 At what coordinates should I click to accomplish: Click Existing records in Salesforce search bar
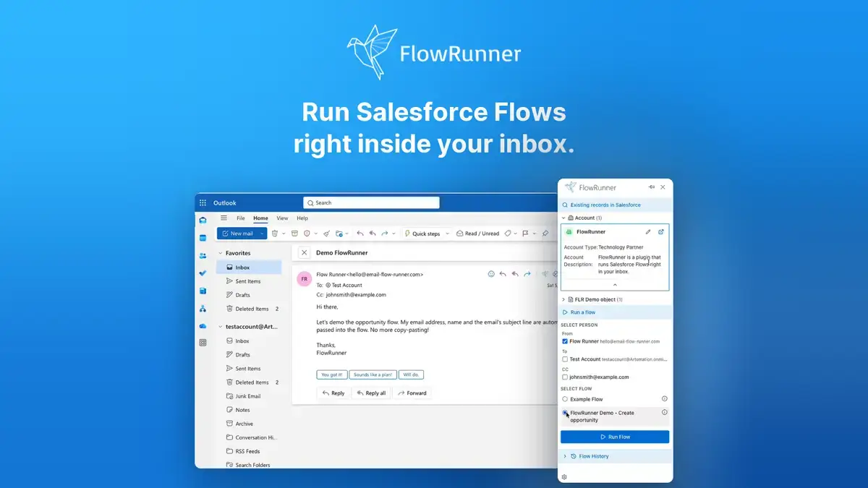coord(615,205)
